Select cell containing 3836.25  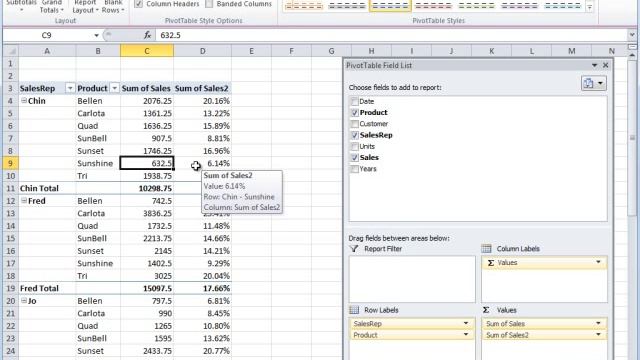tap(147, 213)
